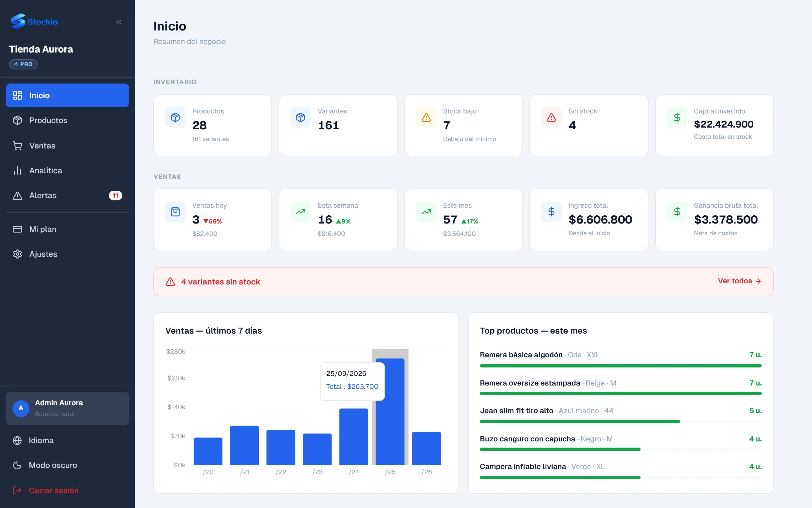Click the Jean slim fit tiro alto progress bar

tap(621, 421)
